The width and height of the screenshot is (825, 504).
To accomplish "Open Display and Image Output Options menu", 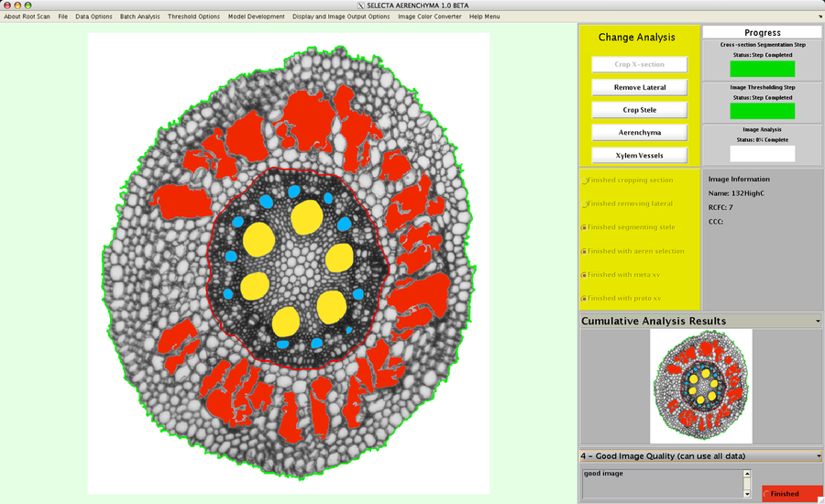I will point(341,16).
